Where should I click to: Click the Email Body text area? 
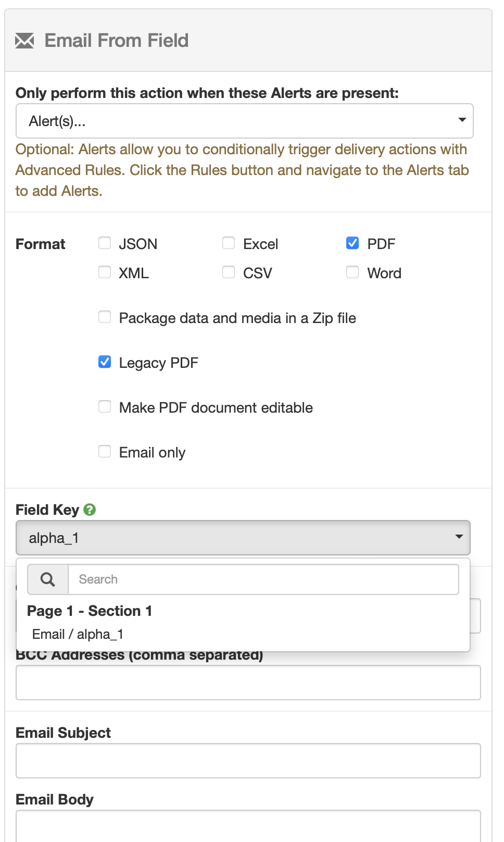(x=248, y=826)
